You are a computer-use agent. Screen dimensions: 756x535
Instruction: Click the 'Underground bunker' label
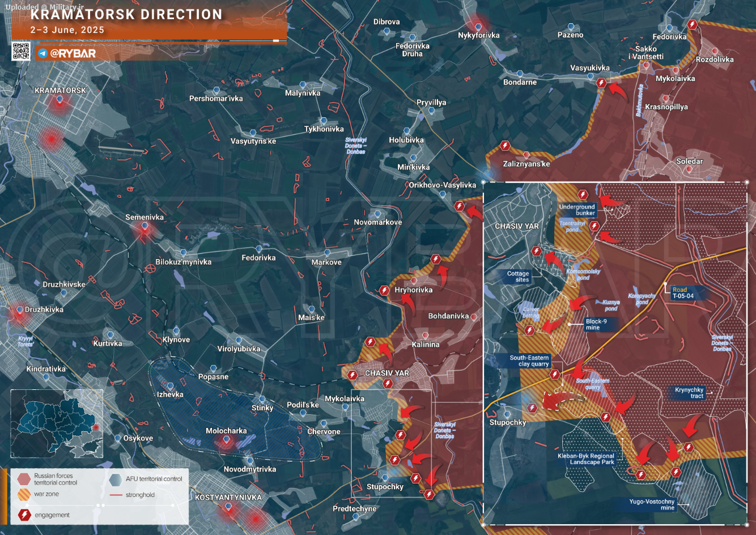pyautogui.click(x=577, y=210)
